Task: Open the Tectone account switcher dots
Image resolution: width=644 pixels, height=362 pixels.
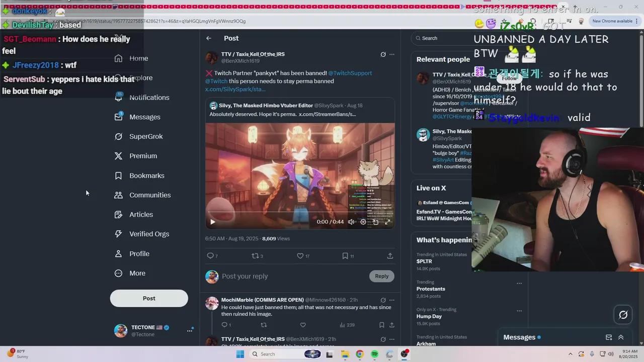Action: pos(190,331)
